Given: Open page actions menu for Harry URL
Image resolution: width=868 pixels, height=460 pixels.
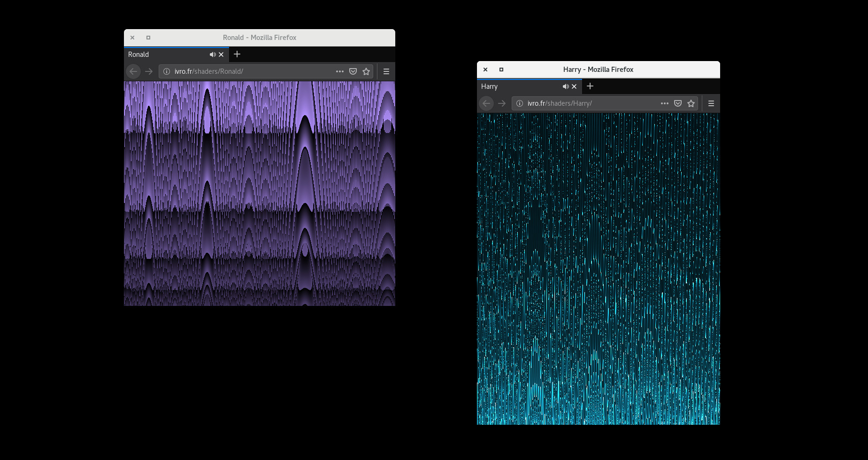Looking at the screenshot, I should [x=665, y=103].
